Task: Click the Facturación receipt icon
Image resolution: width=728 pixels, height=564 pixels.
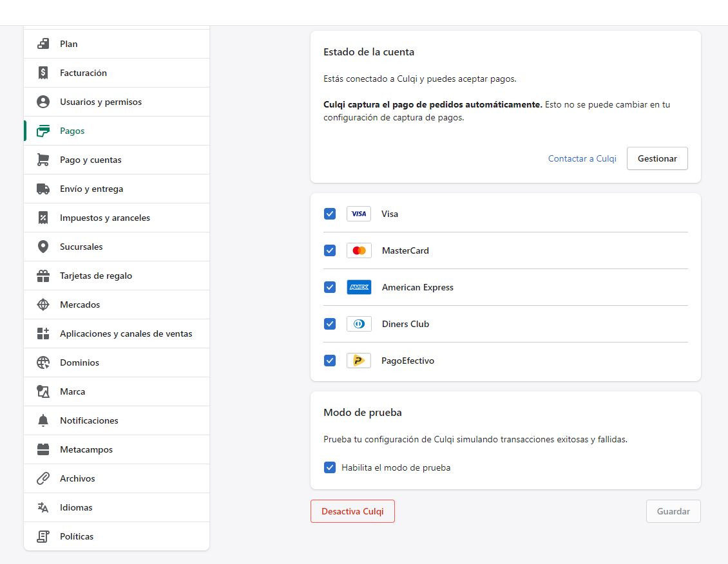Action: coord(43,73)
